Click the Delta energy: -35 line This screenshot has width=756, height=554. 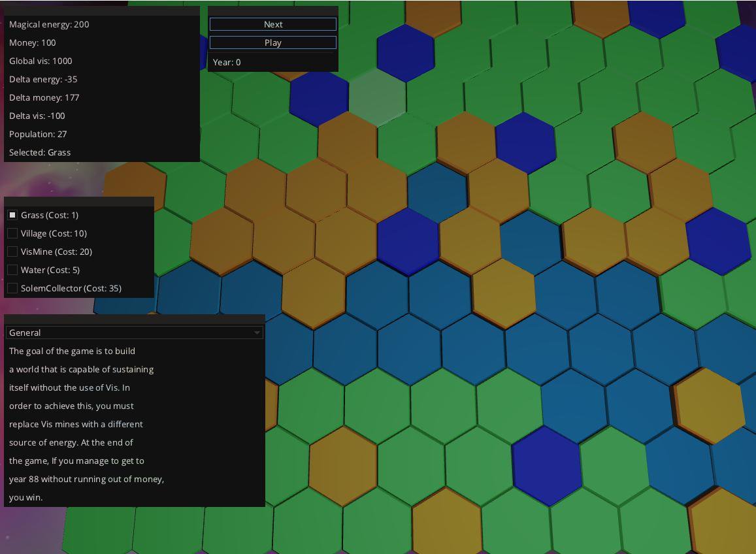pos(43,79)
